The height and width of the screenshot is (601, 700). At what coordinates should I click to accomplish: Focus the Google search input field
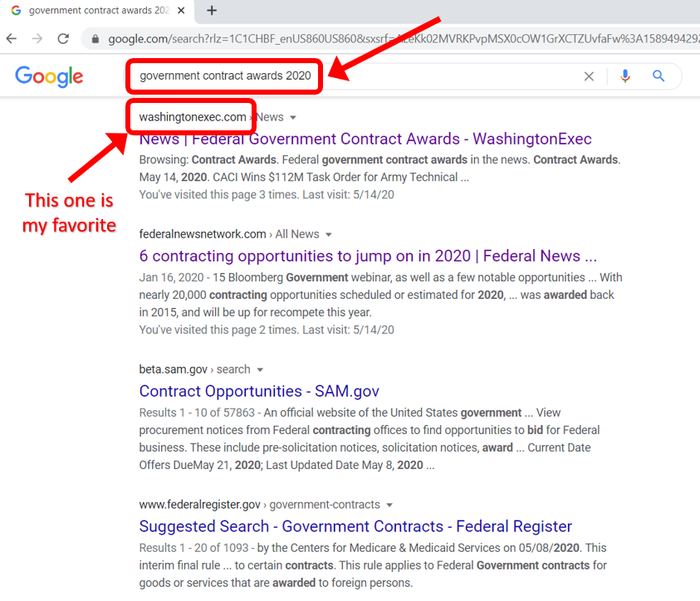point(353,76)
